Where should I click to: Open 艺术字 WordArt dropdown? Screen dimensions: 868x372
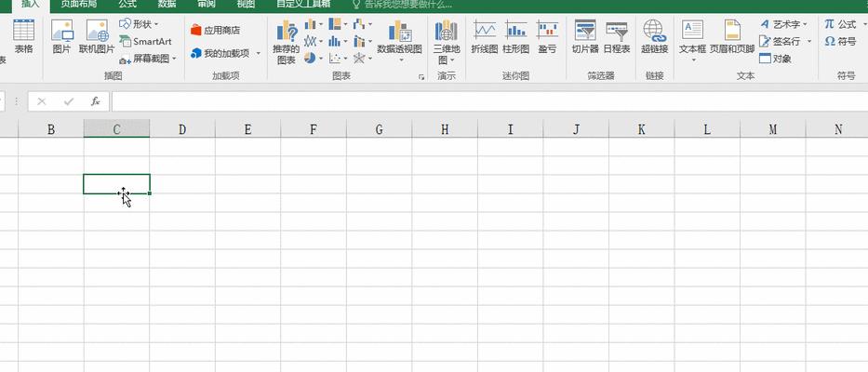pyautogui.click(x=782, y=24)
